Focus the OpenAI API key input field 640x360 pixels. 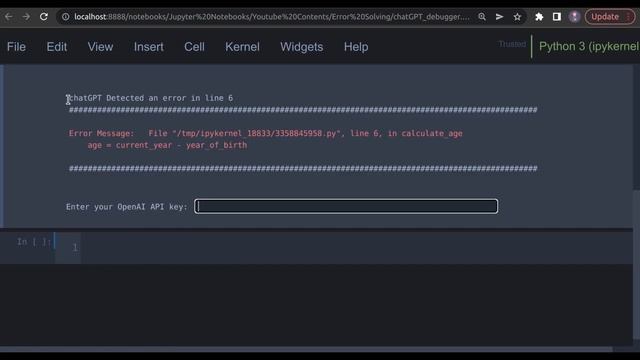(x=346, y=206)
